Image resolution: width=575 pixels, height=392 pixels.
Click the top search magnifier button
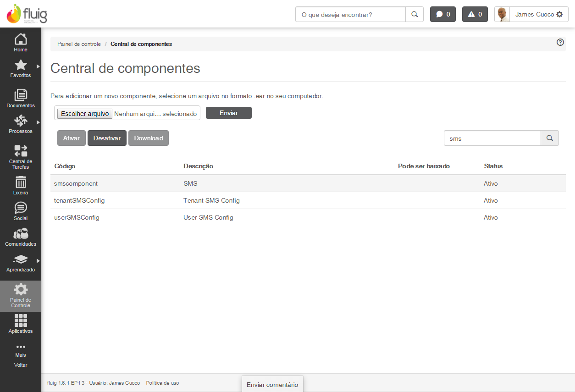click(415, 14)
